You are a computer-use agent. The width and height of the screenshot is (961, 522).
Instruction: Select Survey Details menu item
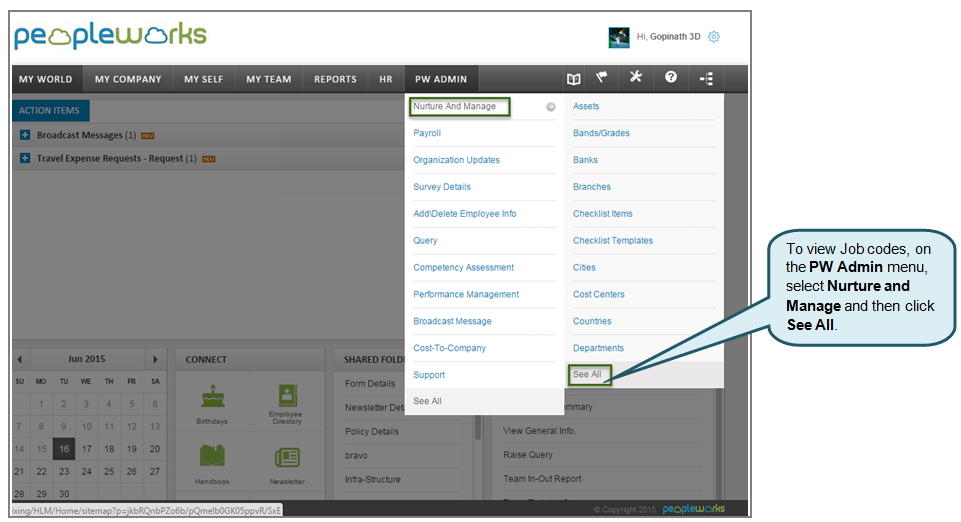tap(442, 187)
